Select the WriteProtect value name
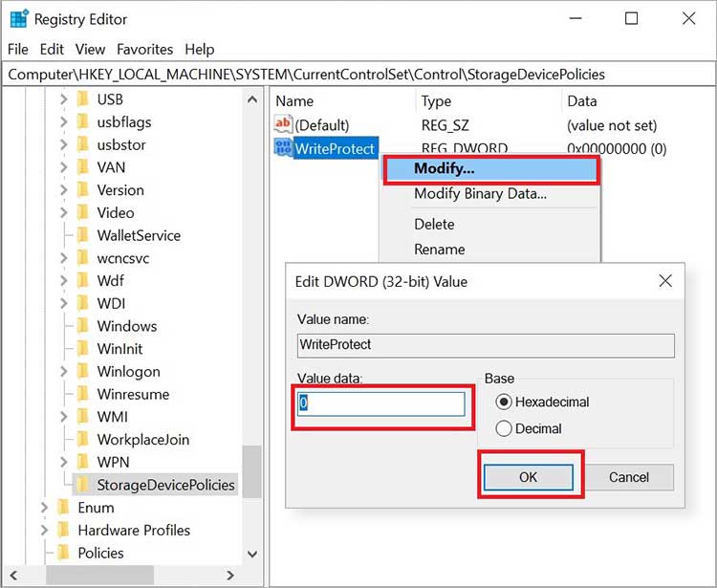 335,148
